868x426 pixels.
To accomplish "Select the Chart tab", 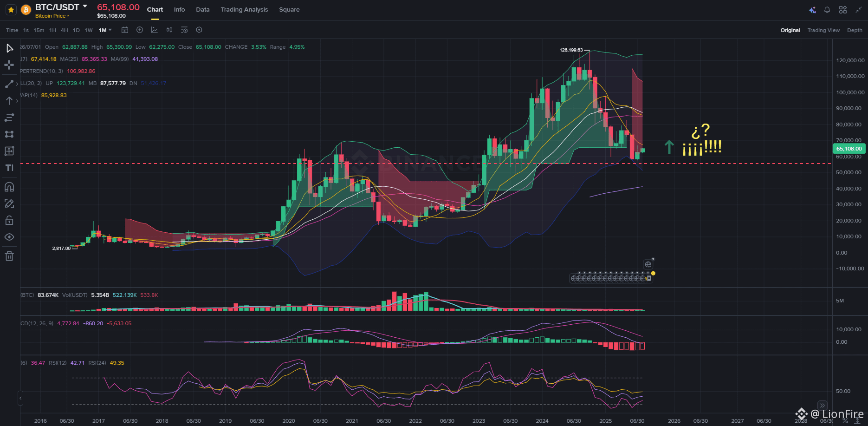I will (x=155, y=9).
